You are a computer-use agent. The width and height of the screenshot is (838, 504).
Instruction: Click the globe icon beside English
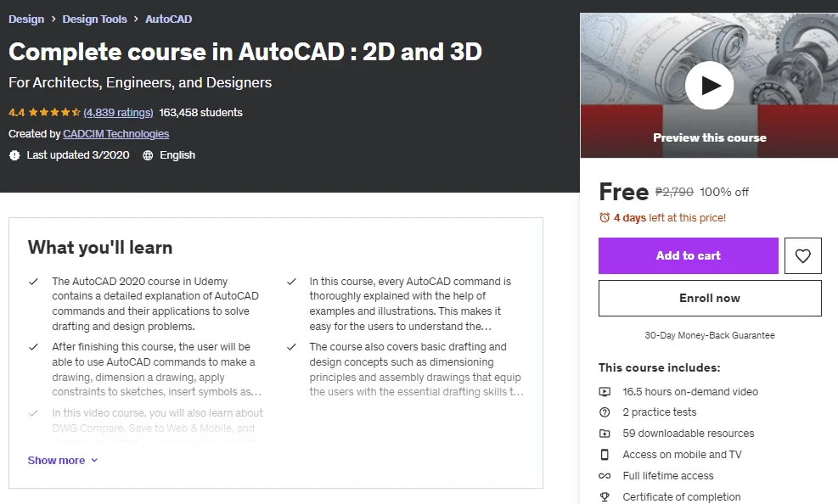(148, 155)
